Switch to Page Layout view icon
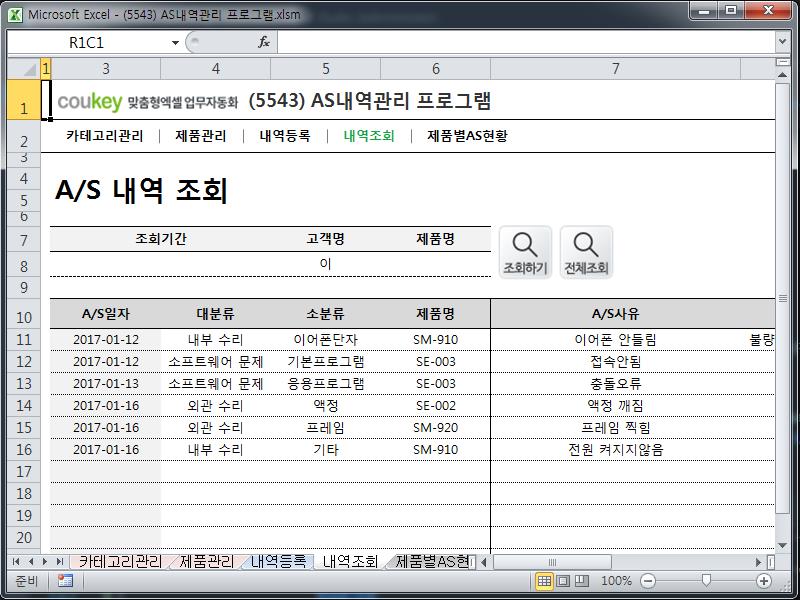Screen dimensions: 800x600 point(563,581)
